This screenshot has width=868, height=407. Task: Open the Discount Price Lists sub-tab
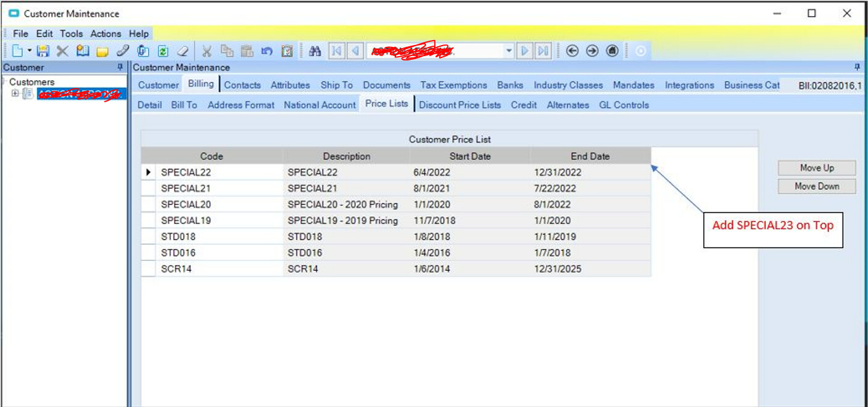tap(460, 105)
